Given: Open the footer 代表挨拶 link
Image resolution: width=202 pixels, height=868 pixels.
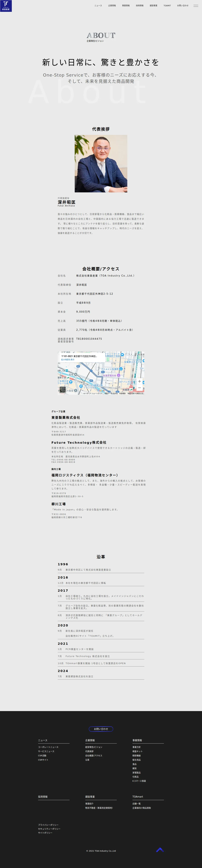Looking at the screenshot, I should point(89,751).
